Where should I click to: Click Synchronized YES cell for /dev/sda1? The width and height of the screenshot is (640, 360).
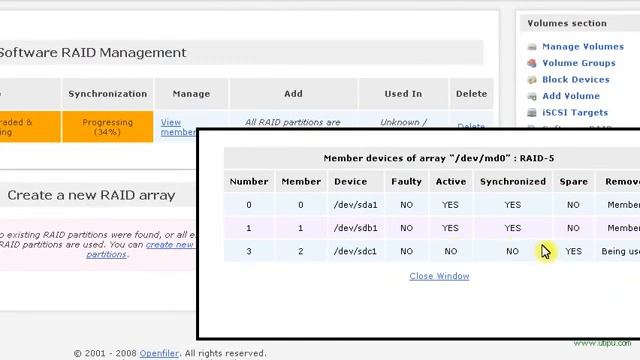[513, 205]
